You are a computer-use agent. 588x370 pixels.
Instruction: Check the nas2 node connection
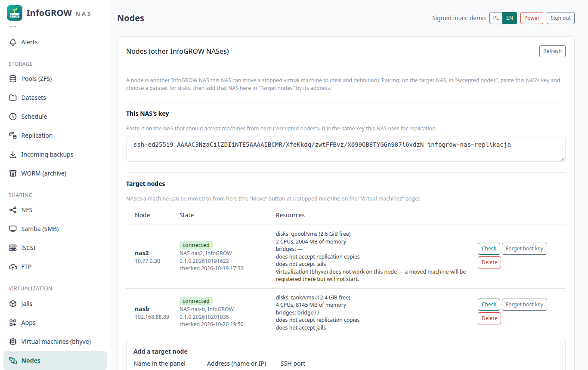coord(489,249)
